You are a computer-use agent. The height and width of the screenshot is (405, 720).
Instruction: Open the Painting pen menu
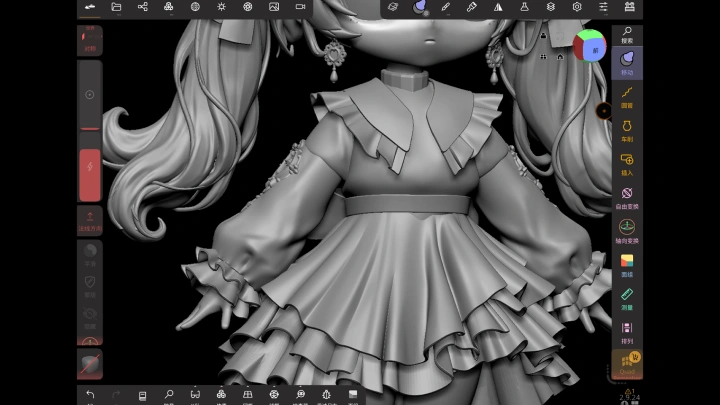pyautogui.click(x=445, y=7)
